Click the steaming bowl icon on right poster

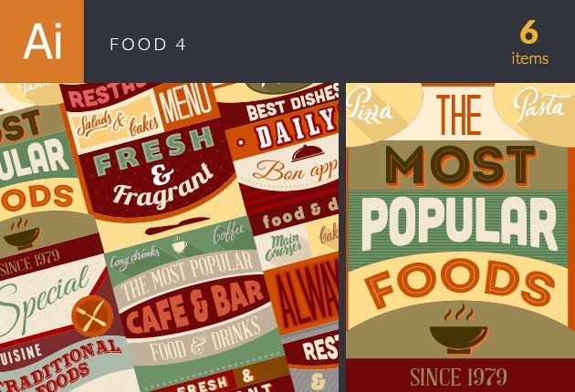pos(459,329)
